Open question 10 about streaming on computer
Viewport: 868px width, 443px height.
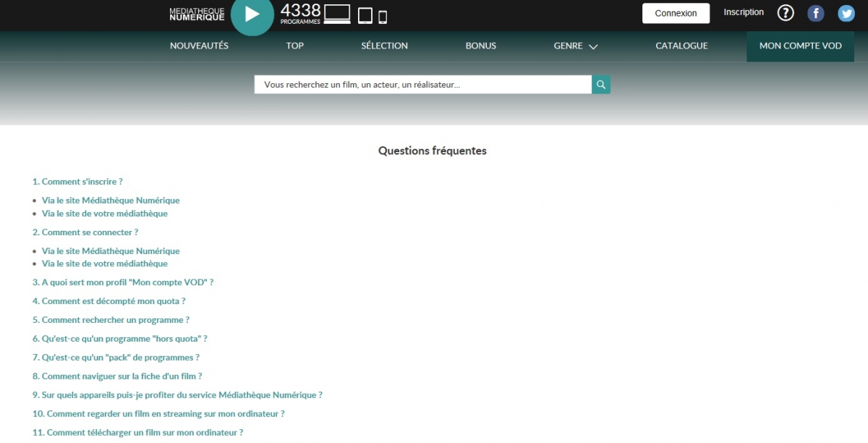[158, 414]
